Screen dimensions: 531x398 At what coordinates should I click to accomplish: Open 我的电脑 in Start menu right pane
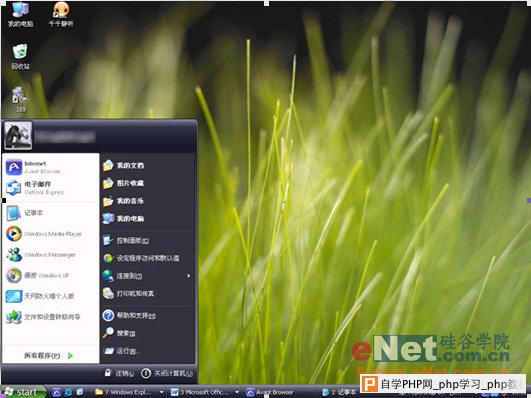click(147, 218)
